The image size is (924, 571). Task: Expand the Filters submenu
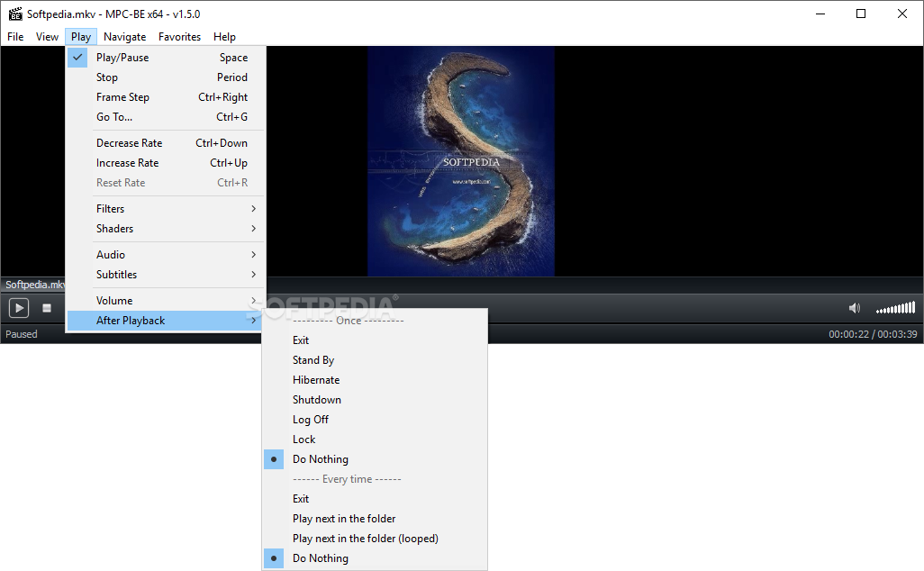tap(167, 209)
